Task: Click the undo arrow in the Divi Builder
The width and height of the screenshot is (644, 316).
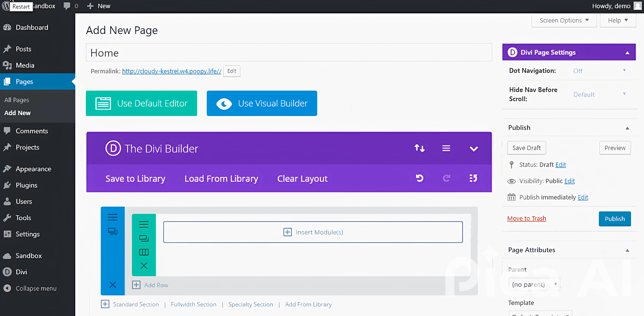Action: 419,178
